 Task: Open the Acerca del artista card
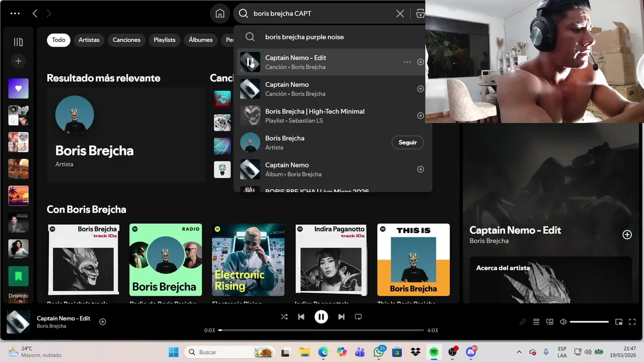[x=550, y=280]
